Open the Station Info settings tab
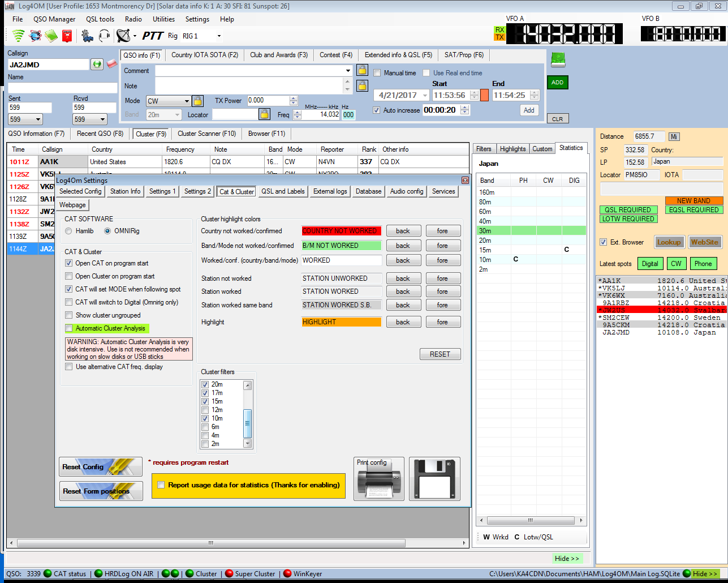The width and height of the screenshot is (728, 583). point(126,191)
